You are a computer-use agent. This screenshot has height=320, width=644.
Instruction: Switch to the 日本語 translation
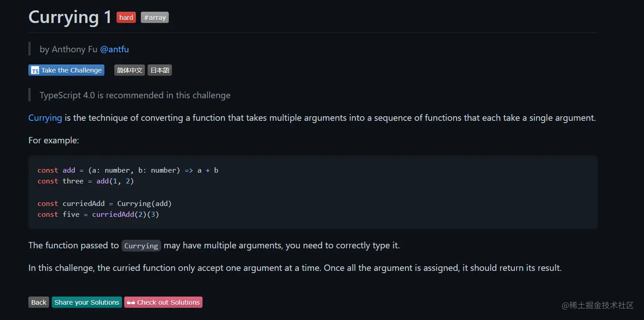coord(160,70)
